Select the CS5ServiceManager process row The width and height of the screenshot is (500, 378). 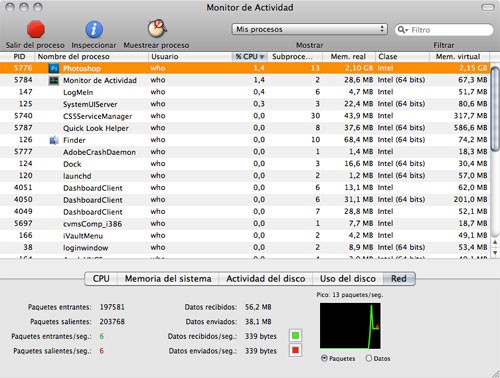[245, 116]
